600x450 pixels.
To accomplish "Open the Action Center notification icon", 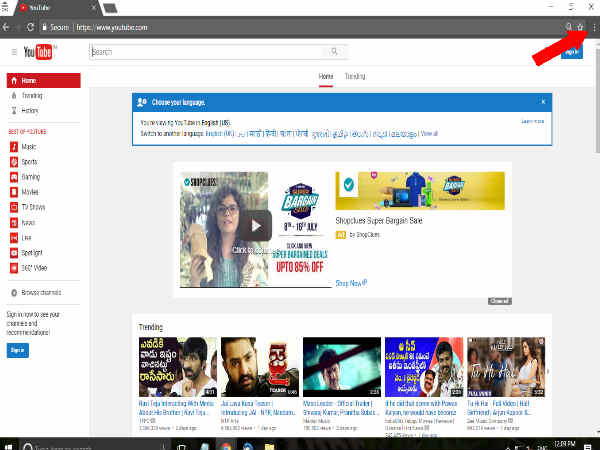I will [588, 446].
